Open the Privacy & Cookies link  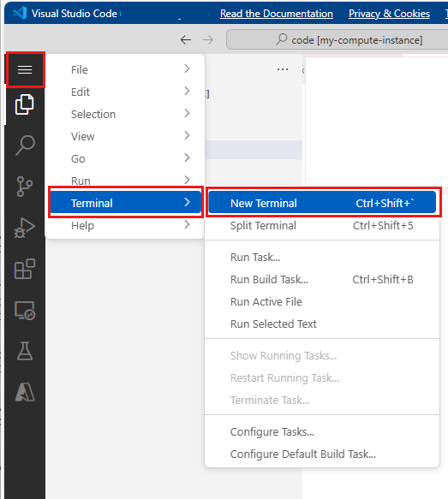point(389,14)
